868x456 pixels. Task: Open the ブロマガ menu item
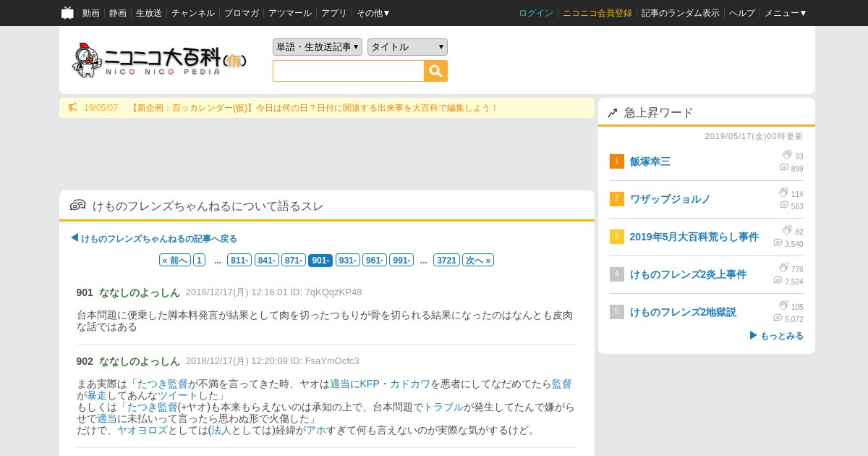[x=242, y=13]
